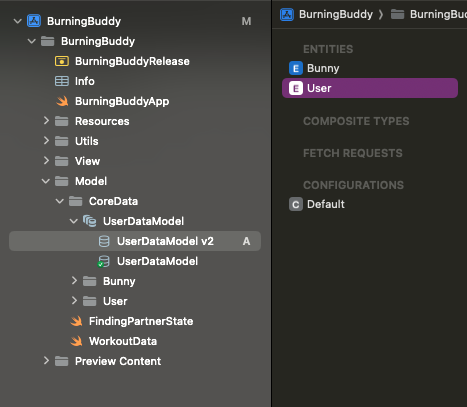Expand the Utils folder
The width and height of the screenshot is (467, 407).
[46, 141]
